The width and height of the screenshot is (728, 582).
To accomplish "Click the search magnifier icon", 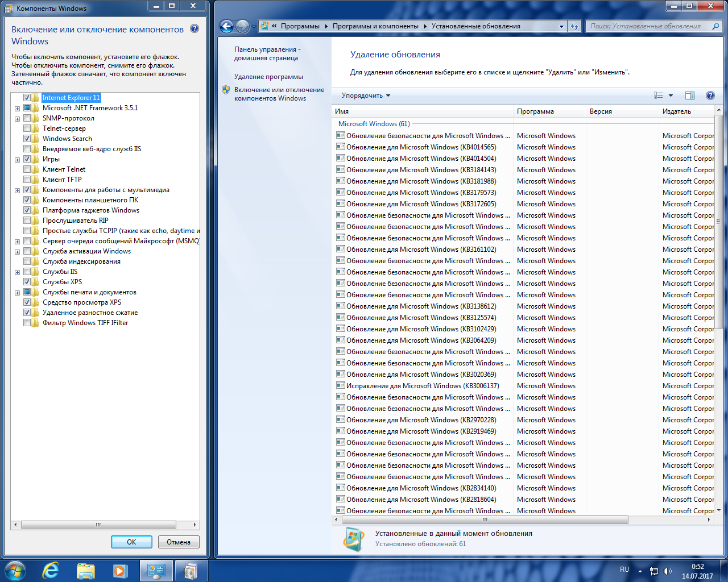I will pyautogui.click(x=716, y=26).
